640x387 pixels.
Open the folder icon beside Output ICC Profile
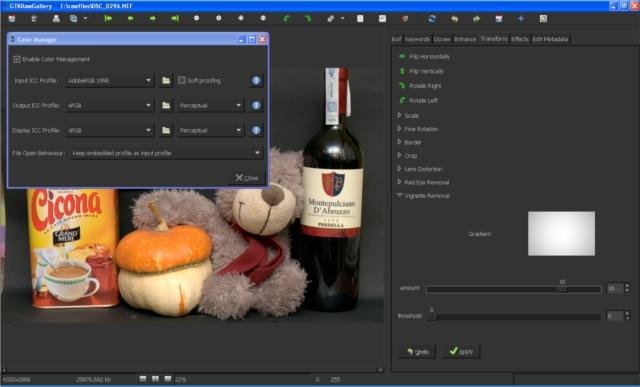click(x=166, y=105)
